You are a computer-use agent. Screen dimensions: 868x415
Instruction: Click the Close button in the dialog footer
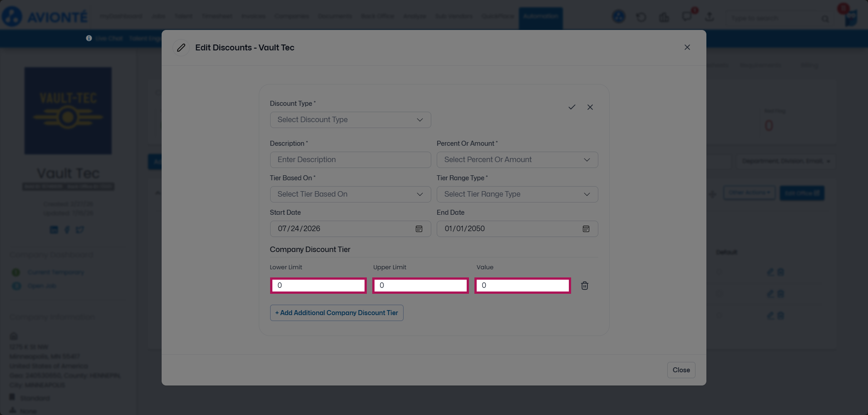click(681, 370)
